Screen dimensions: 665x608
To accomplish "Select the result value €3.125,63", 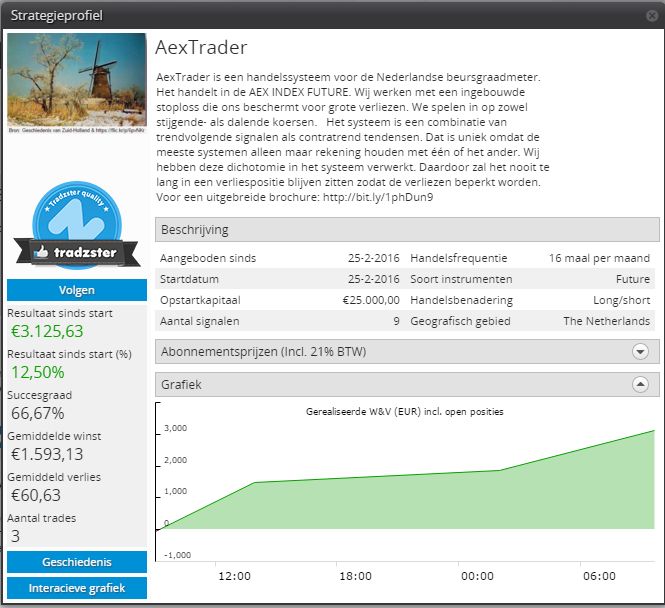I will [x=47, y=332].
